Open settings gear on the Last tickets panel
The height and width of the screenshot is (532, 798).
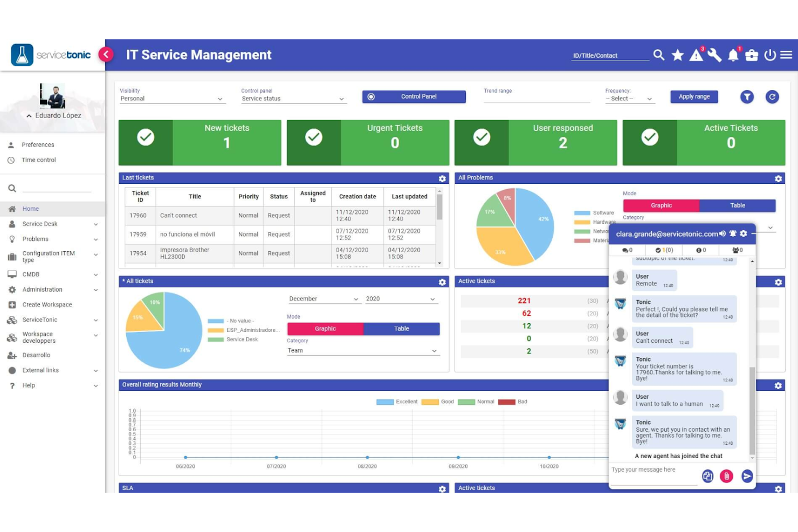coord(442,178)
